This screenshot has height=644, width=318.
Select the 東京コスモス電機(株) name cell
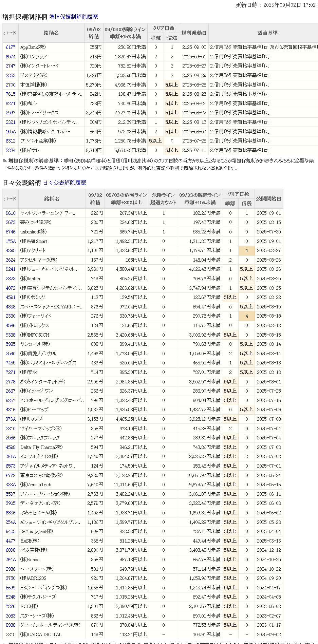[x=52, y=475]
